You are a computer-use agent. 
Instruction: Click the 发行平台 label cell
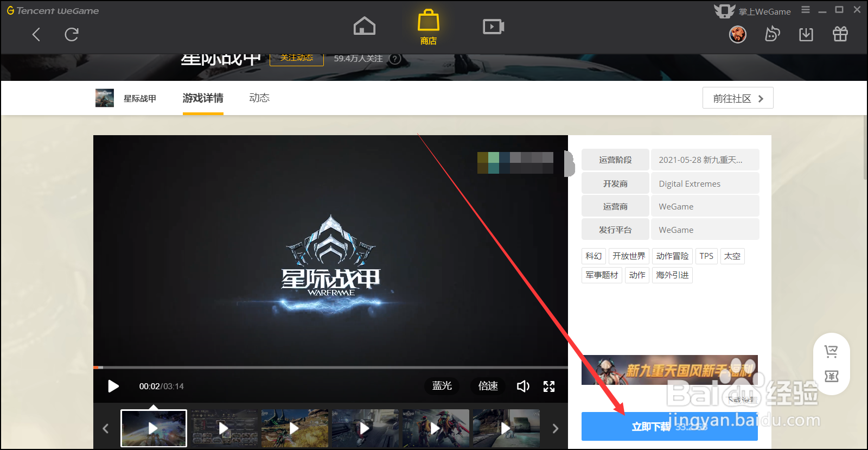click(615, 230)
